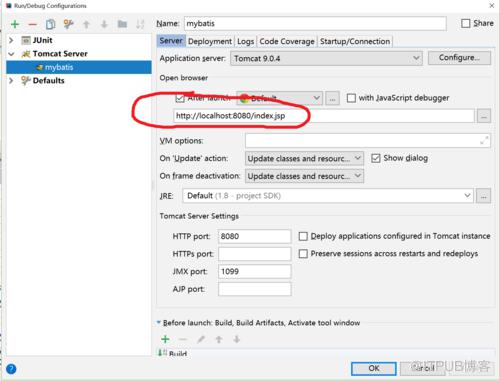Enable Deploy applications configured in Tomcat instance
The image size is (500, 381).
pos(303,236)
